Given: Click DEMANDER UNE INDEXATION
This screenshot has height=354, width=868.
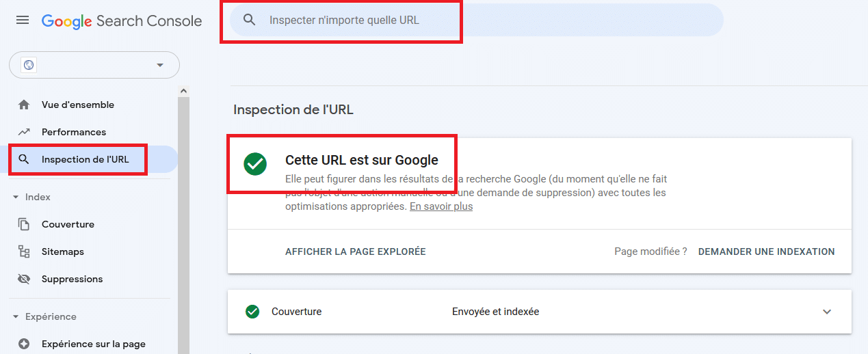Looking at the screenshot, I should (x=766, y=251).
